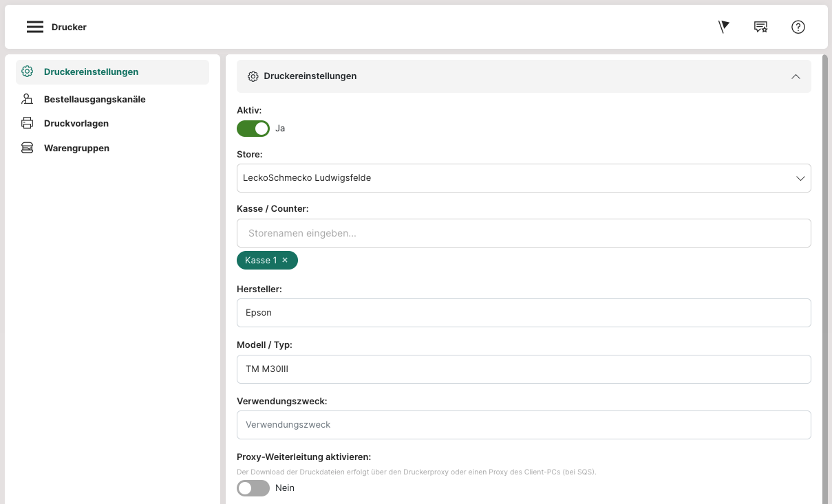Go to Bestellausgangskanäle in the sidebar

94,99
